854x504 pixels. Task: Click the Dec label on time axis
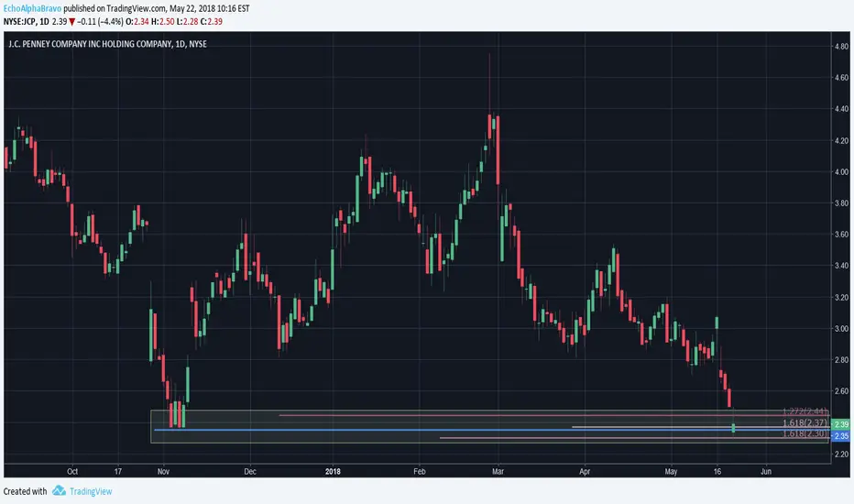[250, 471]
